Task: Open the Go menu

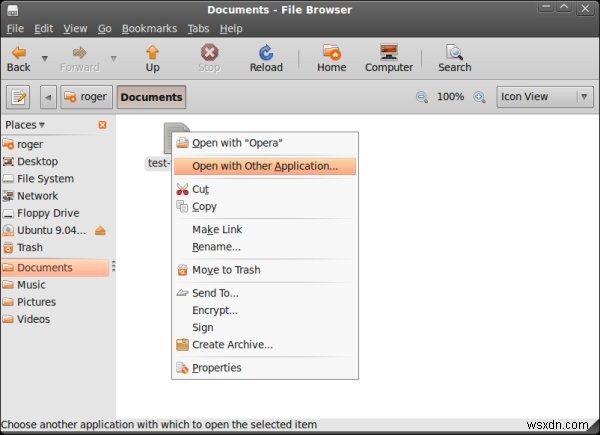Action: 104,29
